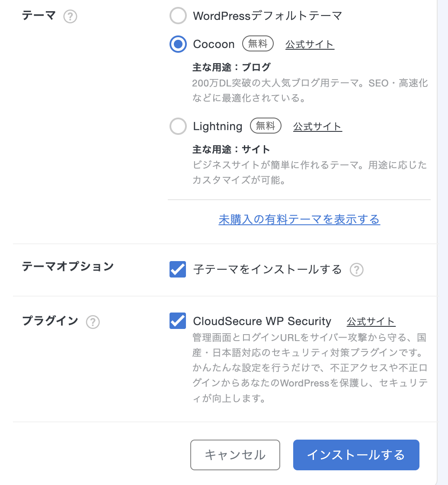
Task: Click the インストールする button
Action: [356, 455]
